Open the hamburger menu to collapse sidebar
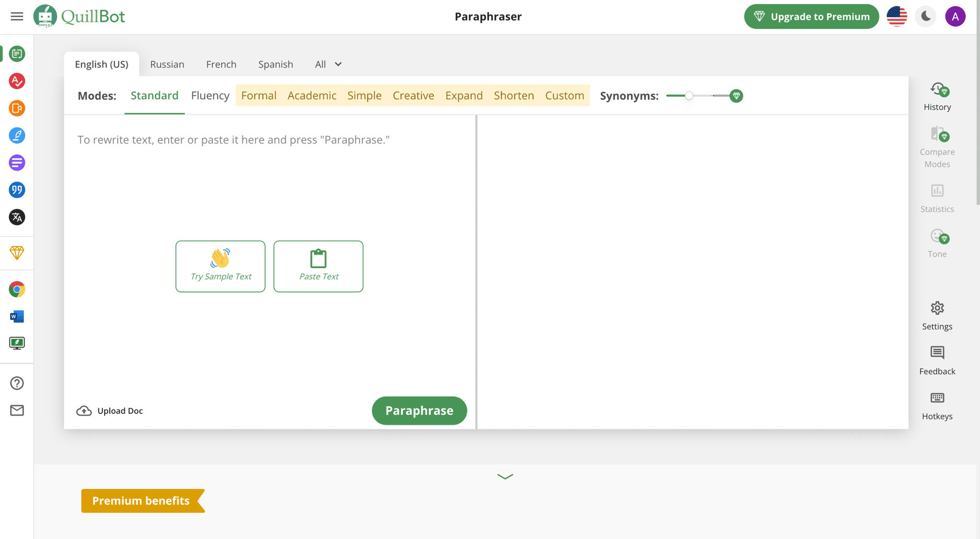This screenshot has width=980, height=539. 16,16
